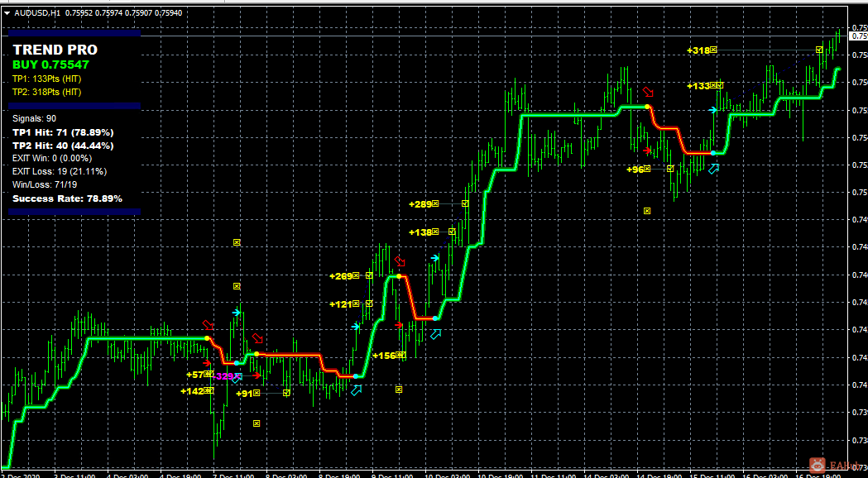
Task: Select the +57 profit label
Action: click(194, 375)
